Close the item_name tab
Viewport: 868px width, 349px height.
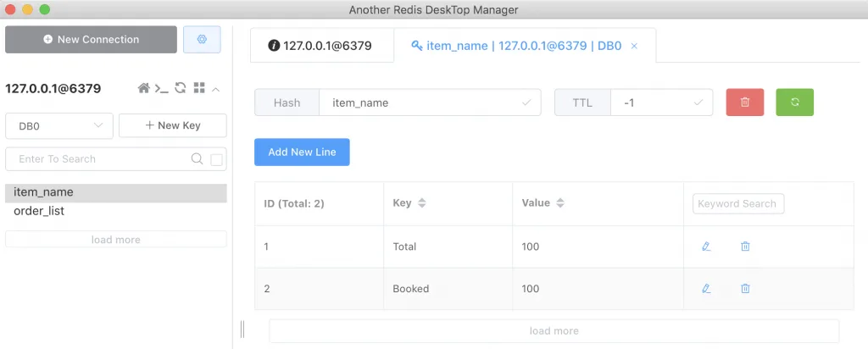[x=634, y=46]
